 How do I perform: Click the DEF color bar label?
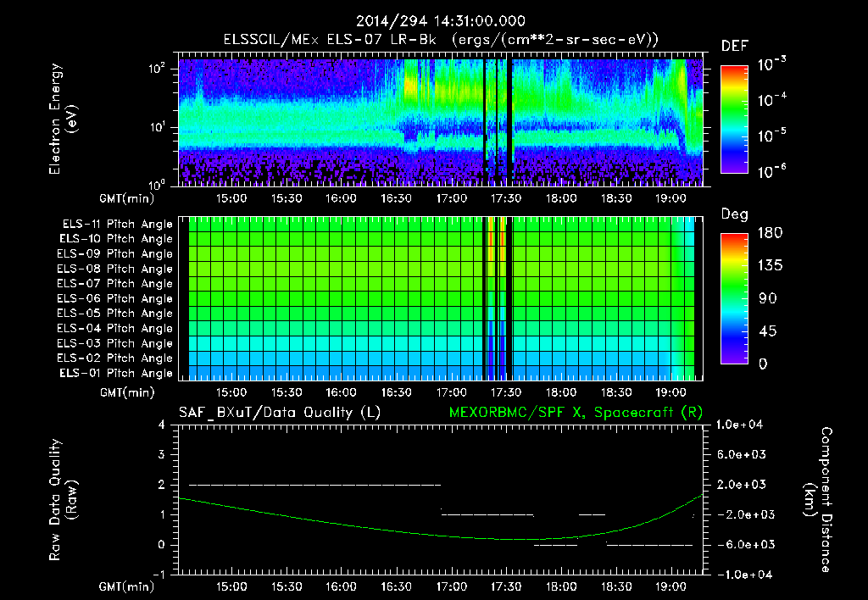tap(735, 46)
